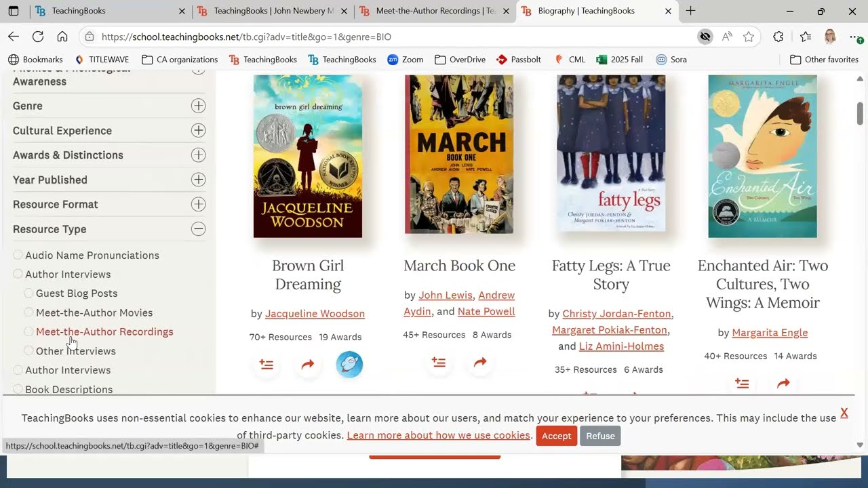Select Meet-the-Author Recordings option
This screenshot has width=868, height=488.
28,331
